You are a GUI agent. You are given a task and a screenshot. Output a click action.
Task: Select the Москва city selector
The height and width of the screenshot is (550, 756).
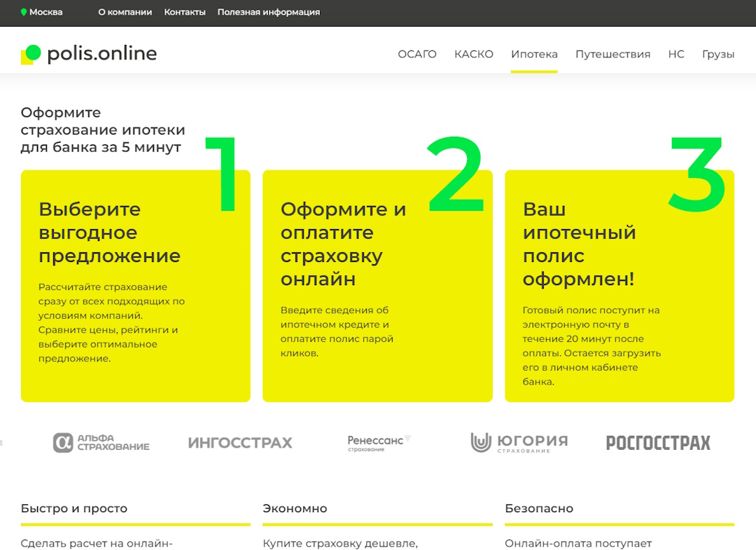[x=45, y=12]
